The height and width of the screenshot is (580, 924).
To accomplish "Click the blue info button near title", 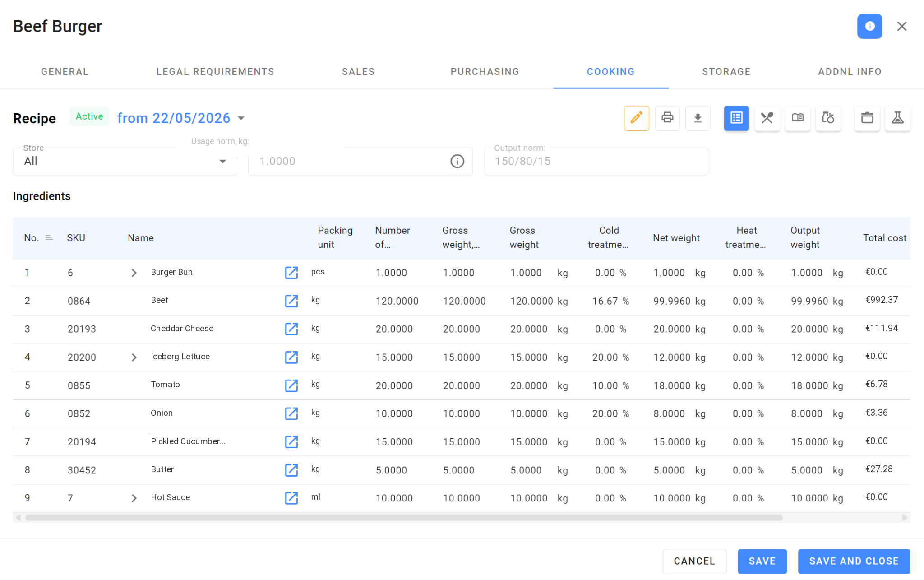I will click(x=869, y=26).
